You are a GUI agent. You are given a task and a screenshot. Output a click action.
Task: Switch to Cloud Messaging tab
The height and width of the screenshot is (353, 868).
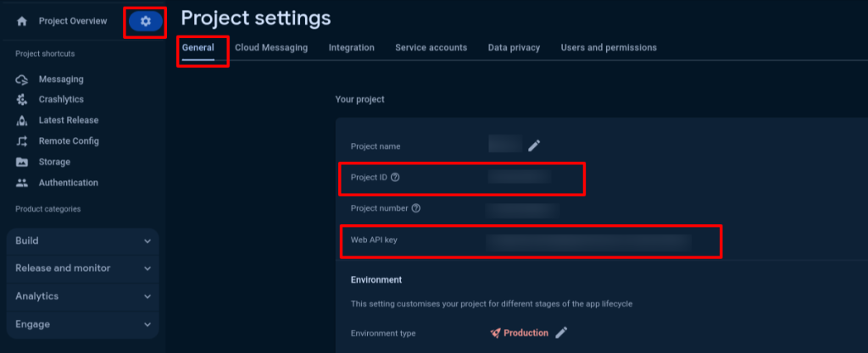point(271,47)
